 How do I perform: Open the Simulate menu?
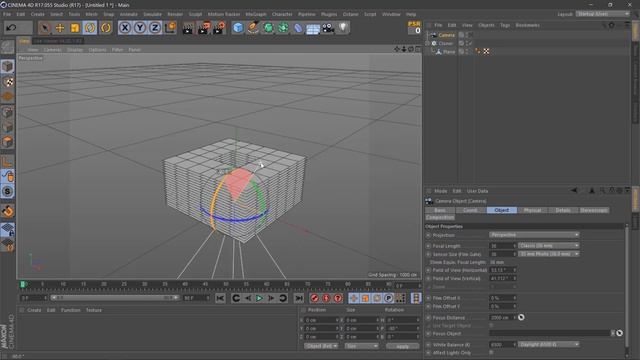pyautogui.click(x=152, y=14)
